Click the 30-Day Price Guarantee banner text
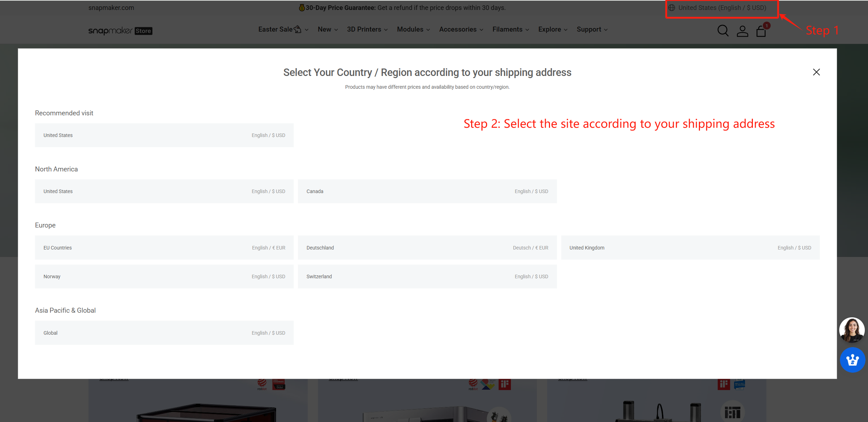868x422 pixels. tap(402, 8)
